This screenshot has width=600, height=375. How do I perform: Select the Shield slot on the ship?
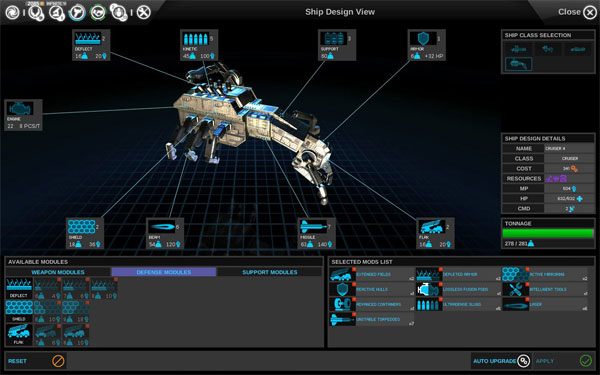[85, 233]
